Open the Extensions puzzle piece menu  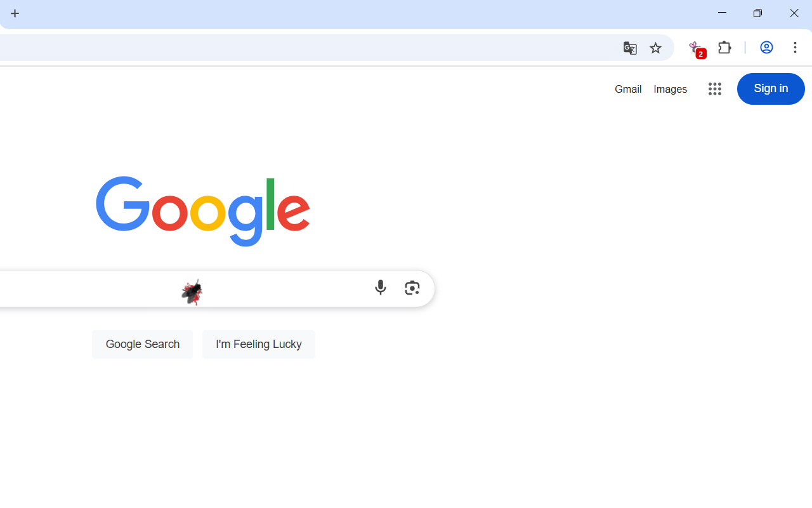pyautogui.click(x=724, y=48)
